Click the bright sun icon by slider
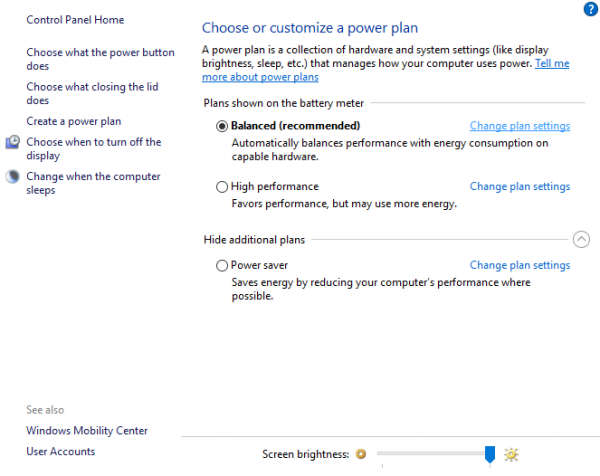Screen dimensions: 600x476 (512, 455)
